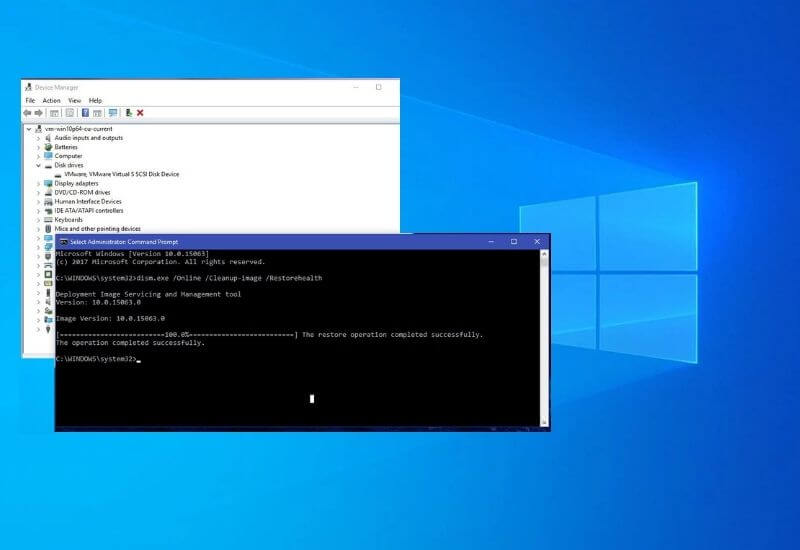
Task: Maximize the Command Prompt window
Action: [x=514, y=242]
